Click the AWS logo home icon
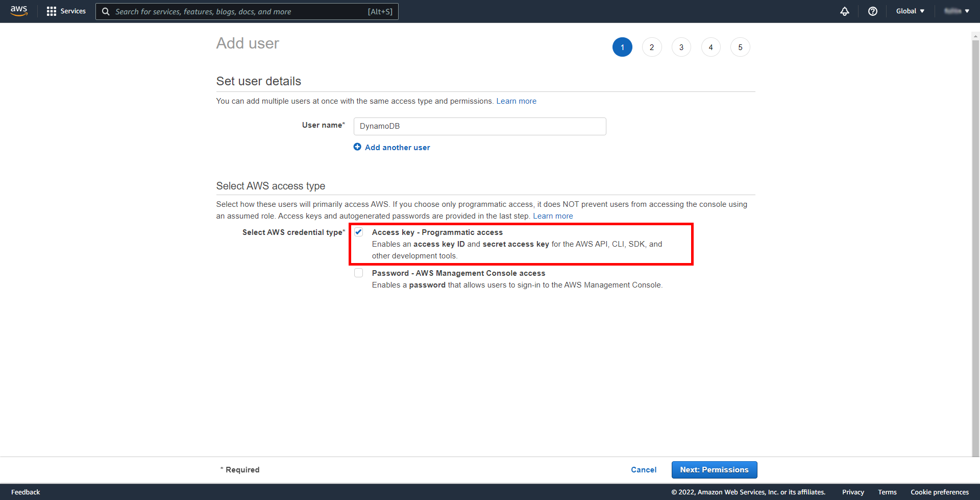The height and width of the screenshot is (500, 980). pos(19,11)
